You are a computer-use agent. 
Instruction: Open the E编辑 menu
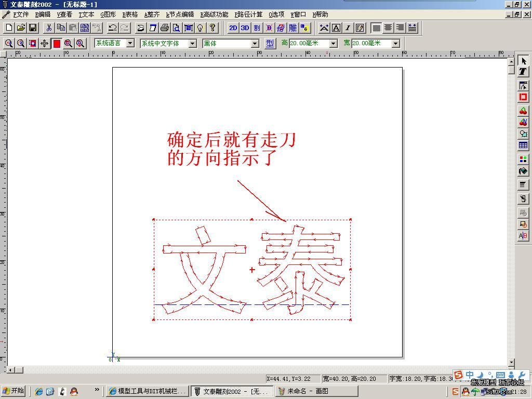[43, 15]
